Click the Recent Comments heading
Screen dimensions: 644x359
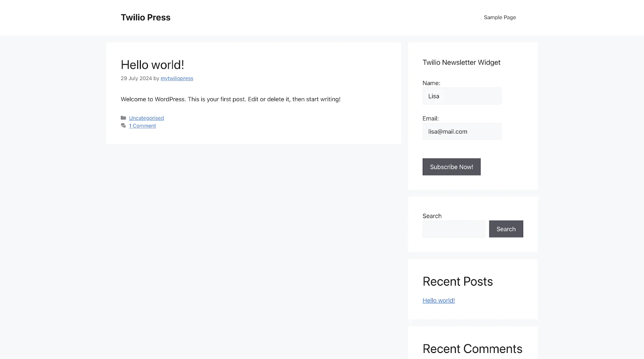(x=472, y=349)
